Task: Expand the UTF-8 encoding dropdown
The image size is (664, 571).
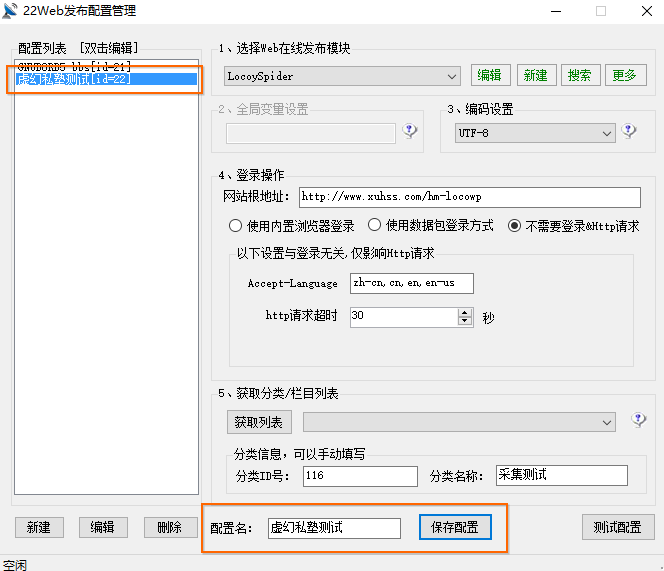Action: (606, 133)
